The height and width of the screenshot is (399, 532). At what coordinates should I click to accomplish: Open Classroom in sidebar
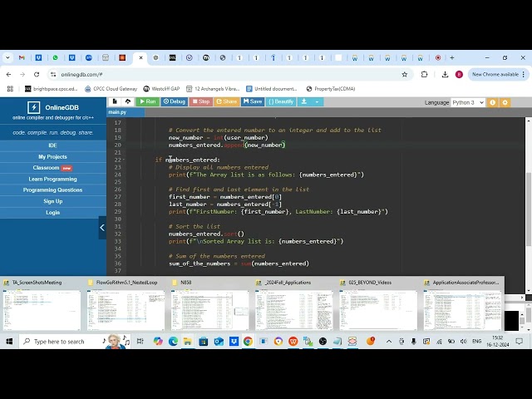tap(53, 168)
